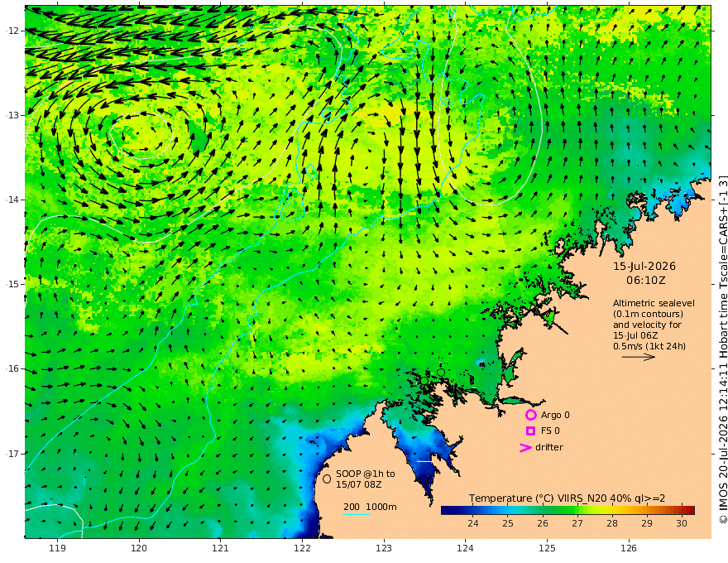Click the time label 06:10Z
Image resolution: width=728 pixels, height=563 pixels.
[646, 281]
